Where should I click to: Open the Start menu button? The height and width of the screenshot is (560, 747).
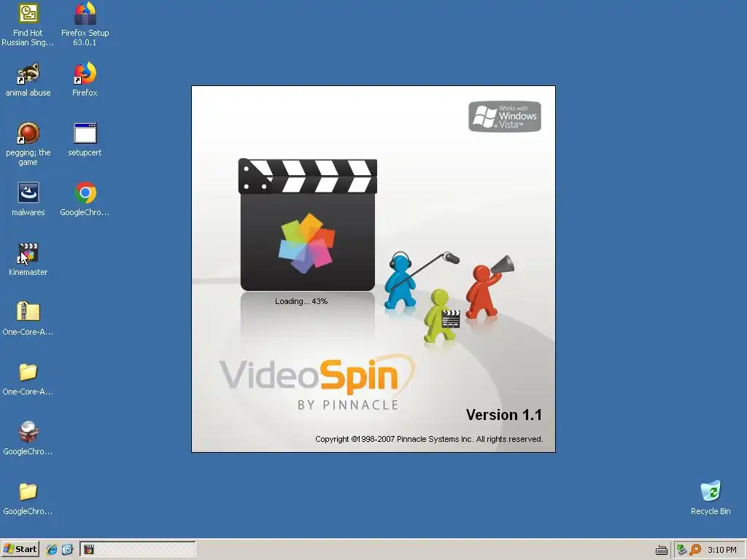(x=20, y=549)
